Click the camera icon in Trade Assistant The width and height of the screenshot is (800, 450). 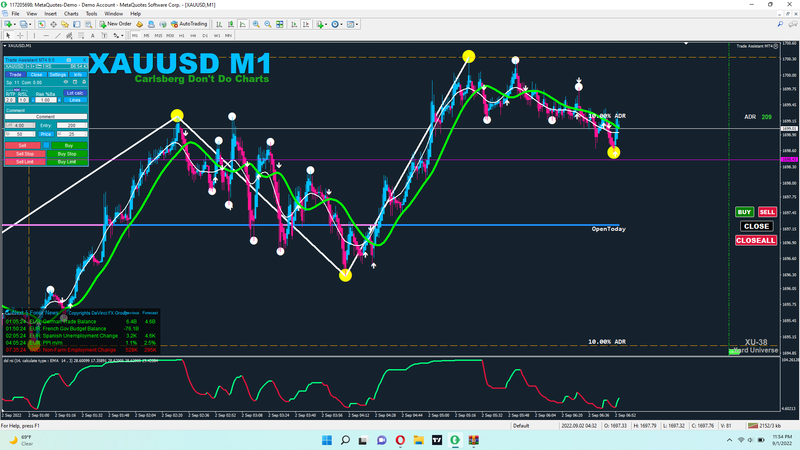point(68,60)
